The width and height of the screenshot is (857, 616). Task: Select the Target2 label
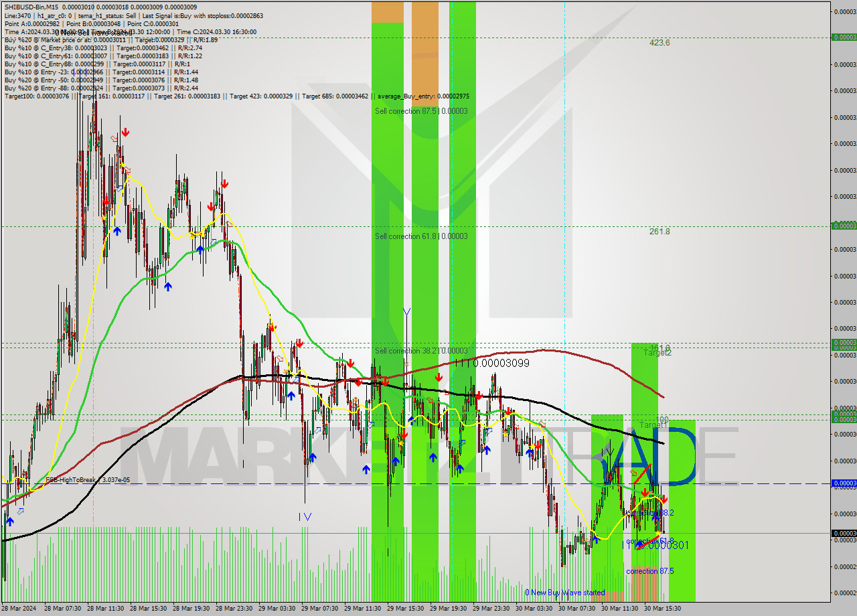pyautogui.click(x=657, y=352)
